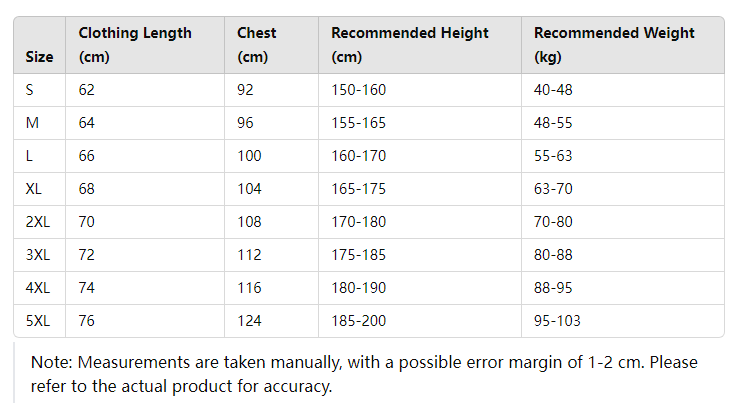Viewport: 752px width, 403px height.
Task: Click the 95-103 weight range cell
Action: 557,321
